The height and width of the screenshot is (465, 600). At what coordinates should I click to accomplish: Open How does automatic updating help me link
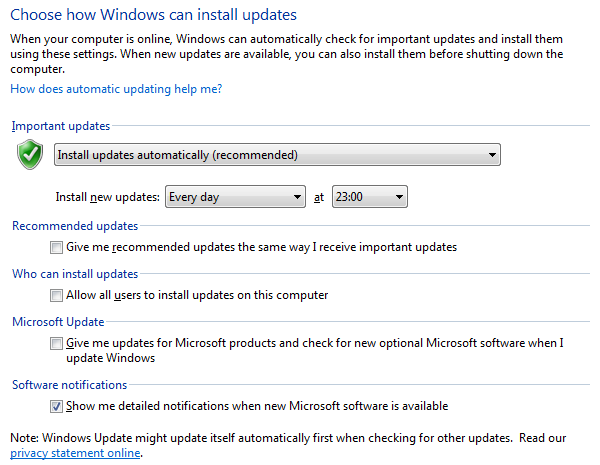click(116, 89)
